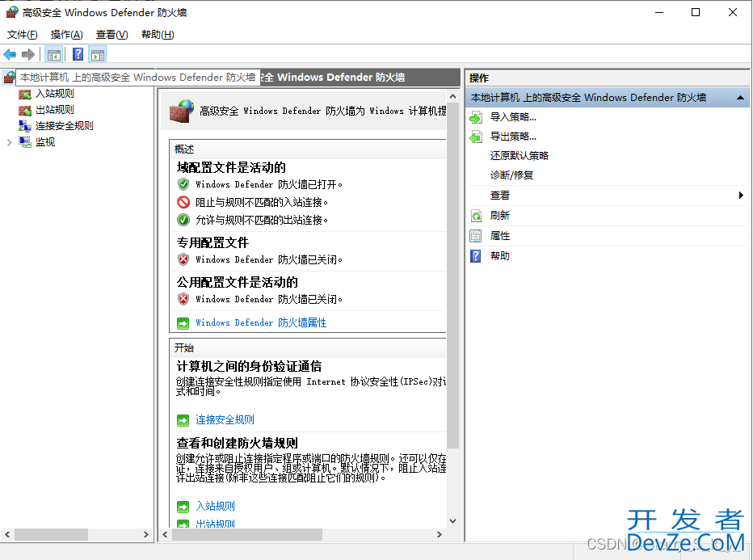Select 出站规则 in the tree
This screenshot has height=560, width=753.
point(55,110)
